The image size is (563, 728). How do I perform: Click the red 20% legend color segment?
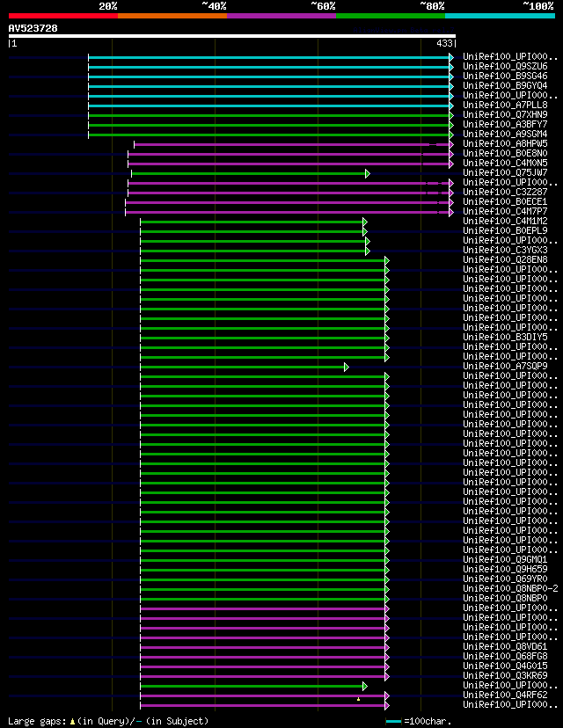(63, 16)
